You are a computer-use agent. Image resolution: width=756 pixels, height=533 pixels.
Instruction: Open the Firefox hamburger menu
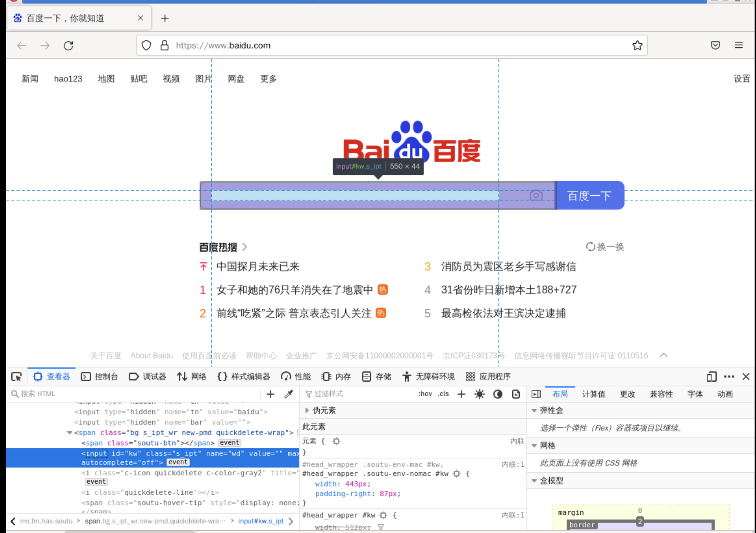(x=739, y=45)
